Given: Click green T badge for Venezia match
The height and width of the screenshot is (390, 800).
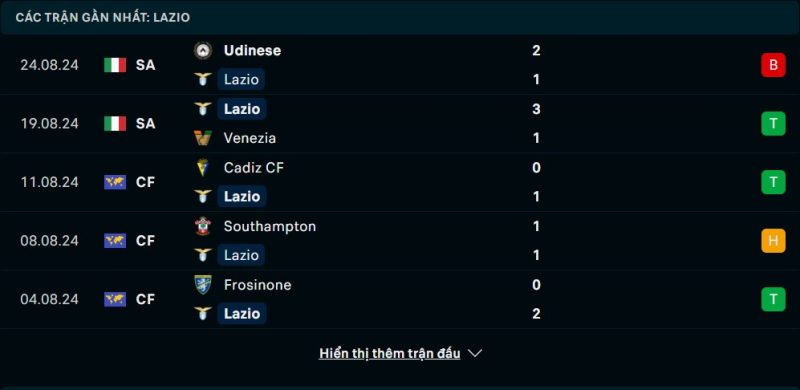Looking at the screenshot, I should pyautogui.click(x=773, y=124).
